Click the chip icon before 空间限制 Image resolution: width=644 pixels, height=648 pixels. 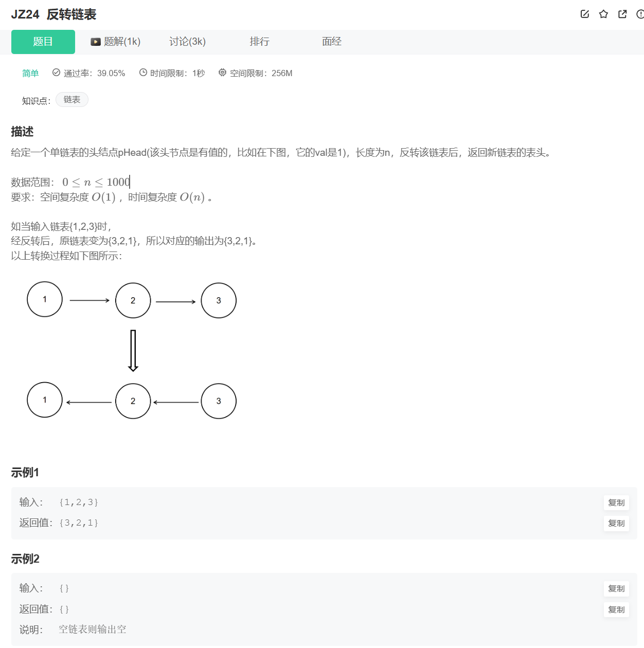tap(222, 73)
